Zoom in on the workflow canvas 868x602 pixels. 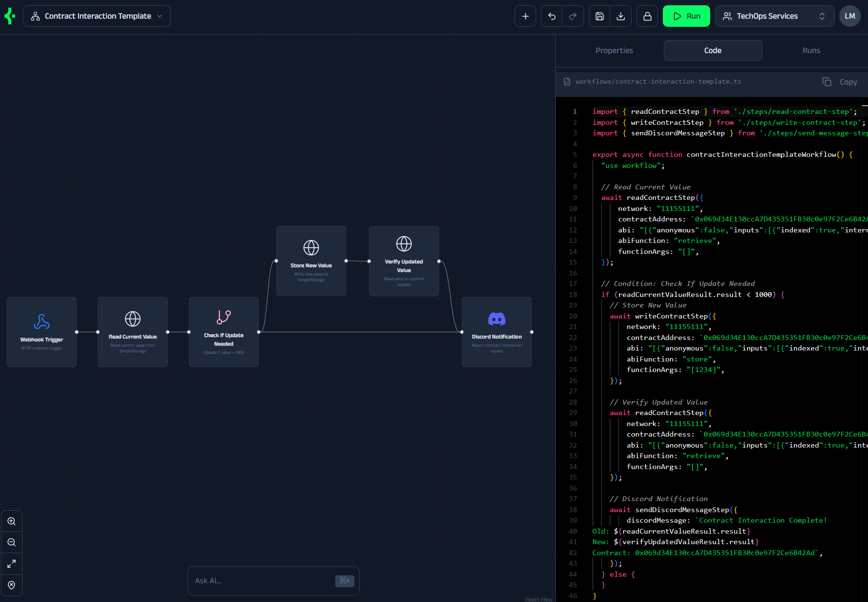(11, 521)
